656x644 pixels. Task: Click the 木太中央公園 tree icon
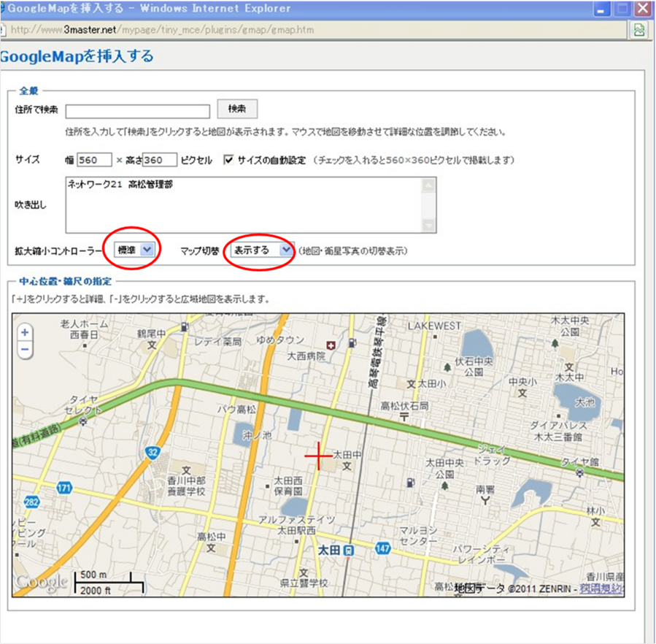[x=555, y=343]
